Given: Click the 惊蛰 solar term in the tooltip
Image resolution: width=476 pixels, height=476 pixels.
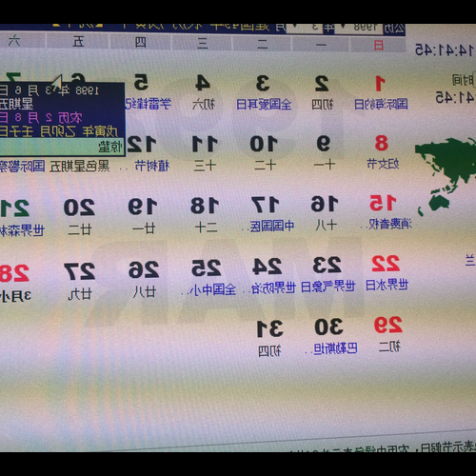Looking at the screenshot, I should [x=110, y=147].
